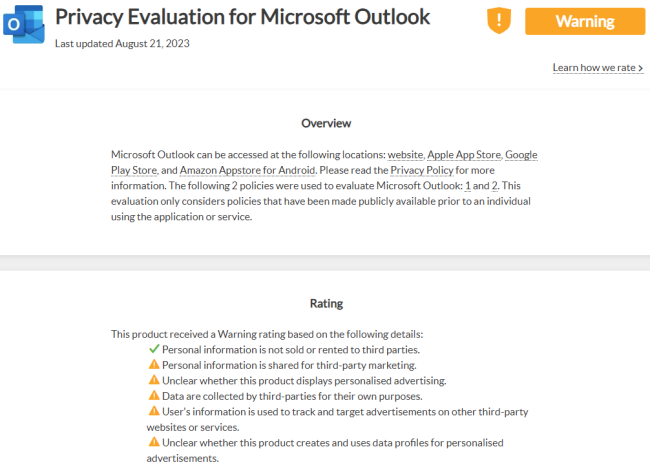Click warning triangle beside data profiles line
Image resolution: width=650 pixels, height=467 pixels.
click(154, 442)
